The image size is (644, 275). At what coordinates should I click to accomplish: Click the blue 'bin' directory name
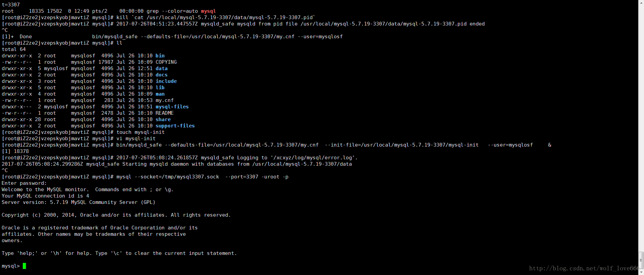(160, 56)
